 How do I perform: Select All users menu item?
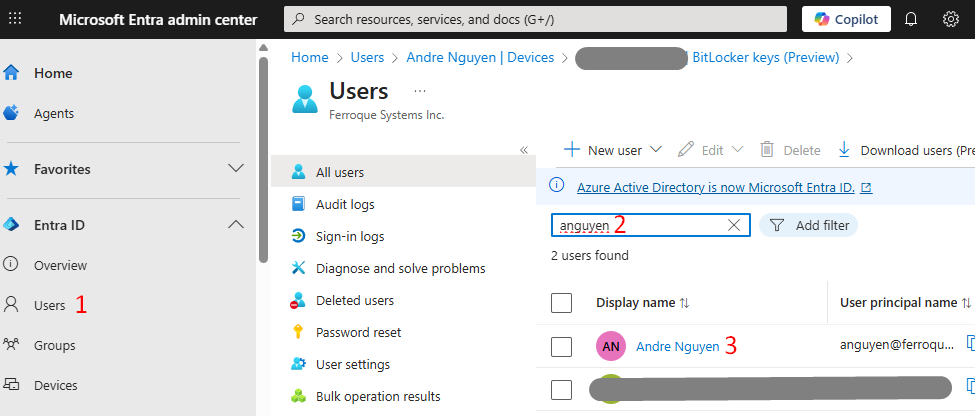pos(404,172)
